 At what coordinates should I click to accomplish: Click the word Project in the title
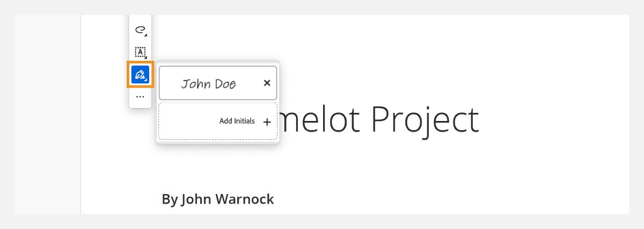(425, 119)
